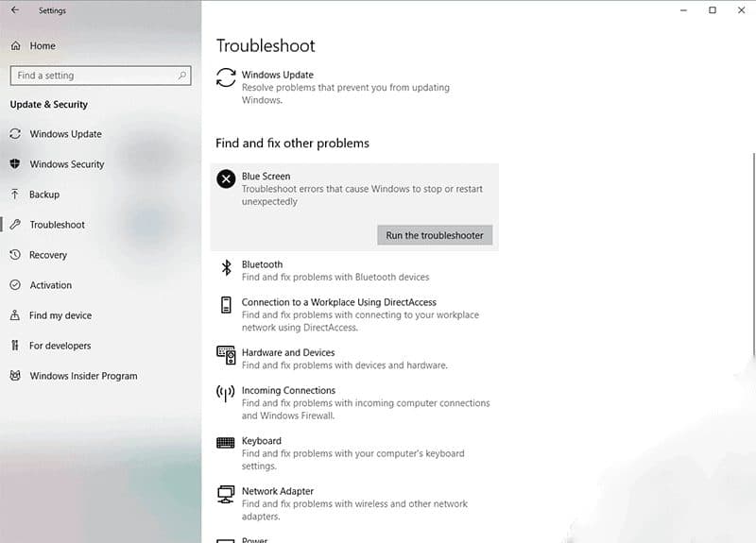Open Windows Insider Program page

(x=83, y=376)
